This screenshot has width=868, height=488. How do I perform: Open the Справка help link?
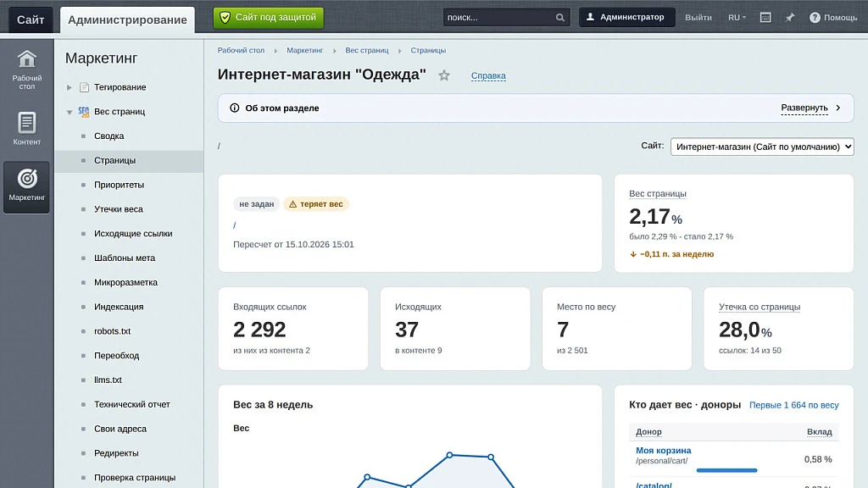pyautogui.click(x=488, y=75)
